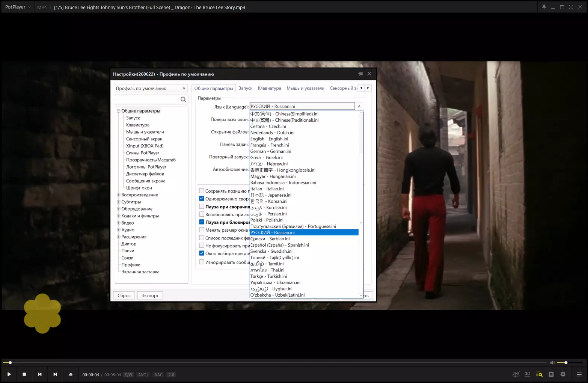Open a file with the eject icon
Image resolution: width=588 pixels, height=383 pixels.
[71, 374]
